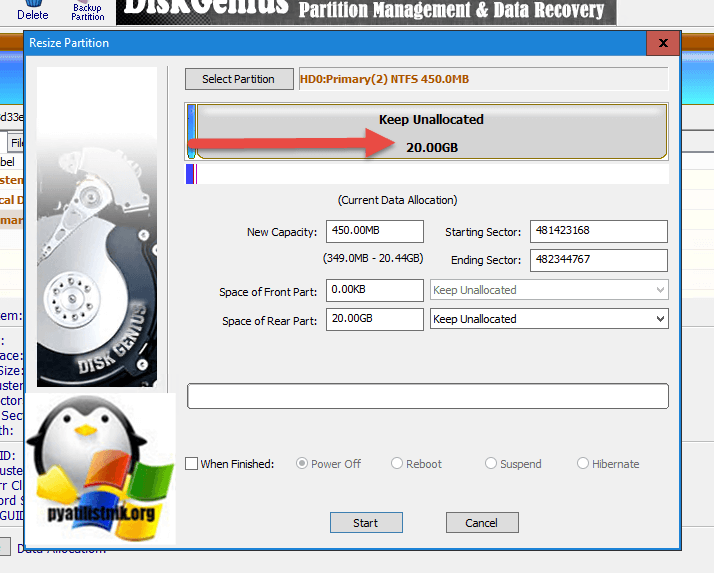Screen dimensions: 714x573
Task: Select the Suspend radio button
Action: (490, 464)
